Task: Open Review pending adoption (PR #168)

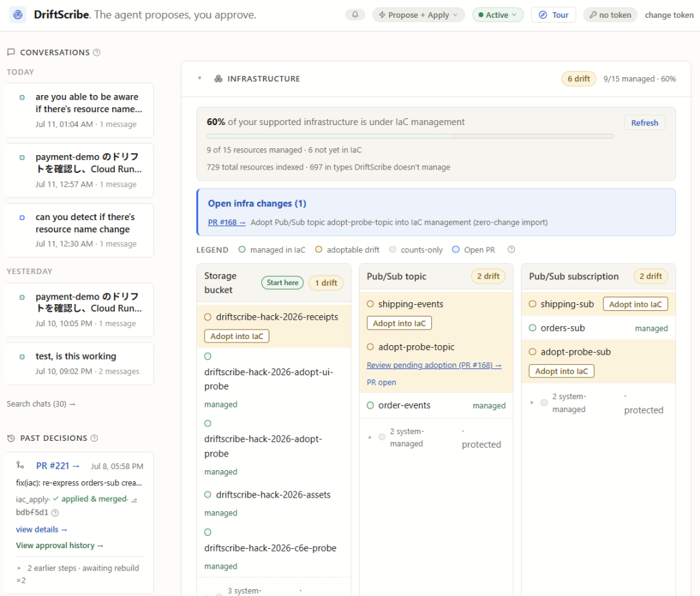Action: pyautogui.click(x=434, y=365)
